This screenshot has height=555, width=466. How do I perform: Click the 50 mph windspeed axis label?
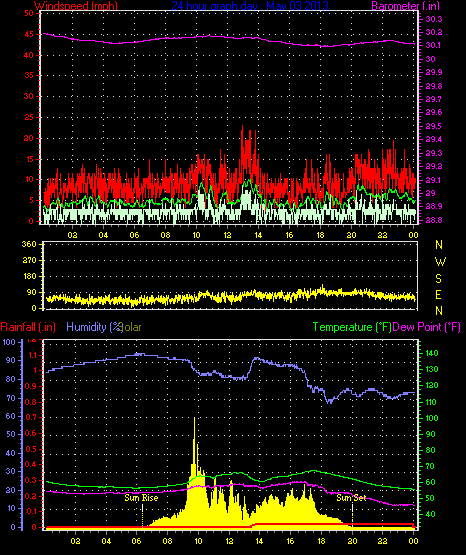(x=29, y=13)
